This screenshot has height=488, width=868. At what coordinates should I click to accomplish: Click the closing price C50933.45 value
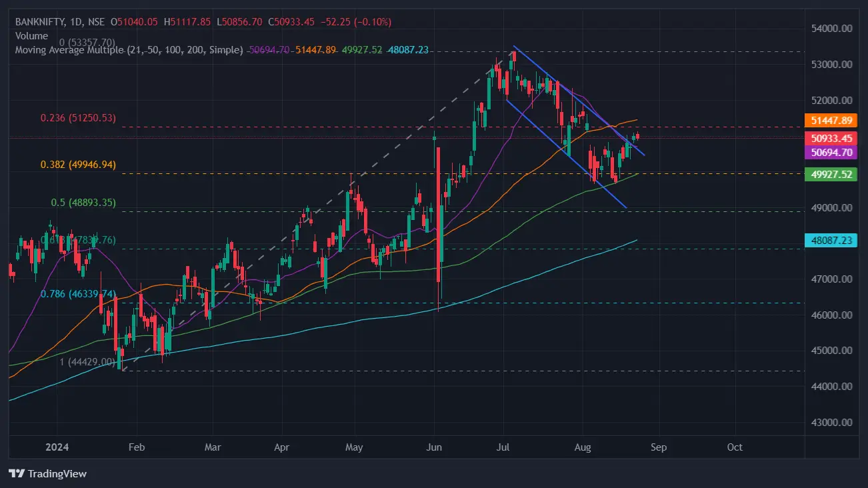click(293, 22)
